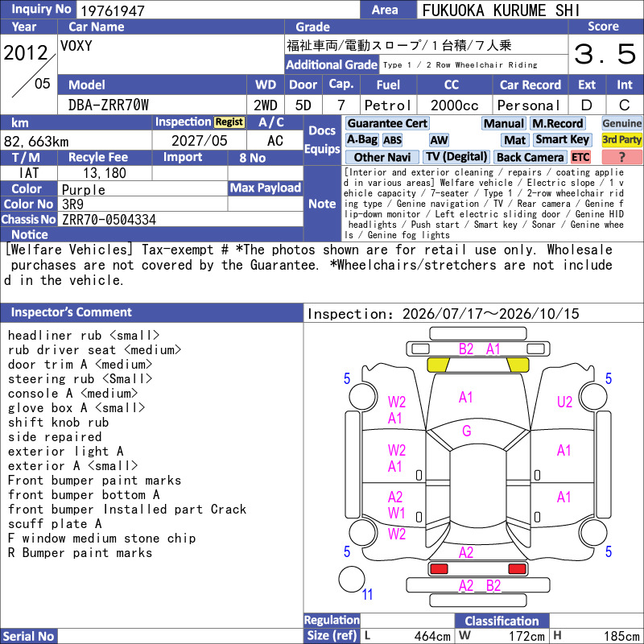This screenshot has height=644, width=644.
Task: Click the pink question mark box
Action: tap(621, 157)
